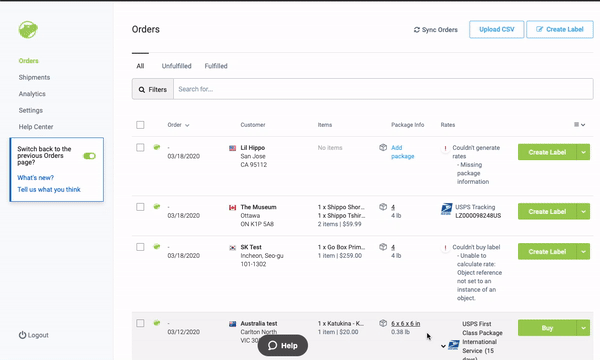Click the Australia flag beside Australia test
The image size is (600, 360).
[x=232, y=324]
